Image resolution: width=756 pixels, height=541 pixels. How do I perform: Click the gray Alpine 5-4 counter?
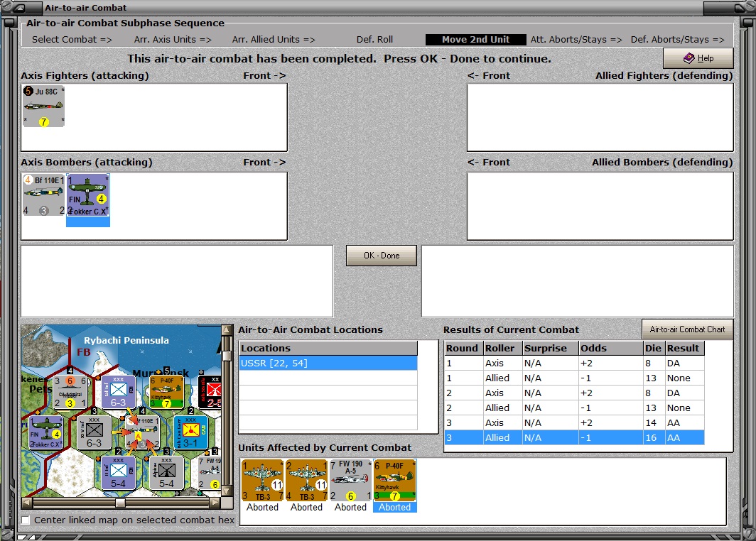166,473
